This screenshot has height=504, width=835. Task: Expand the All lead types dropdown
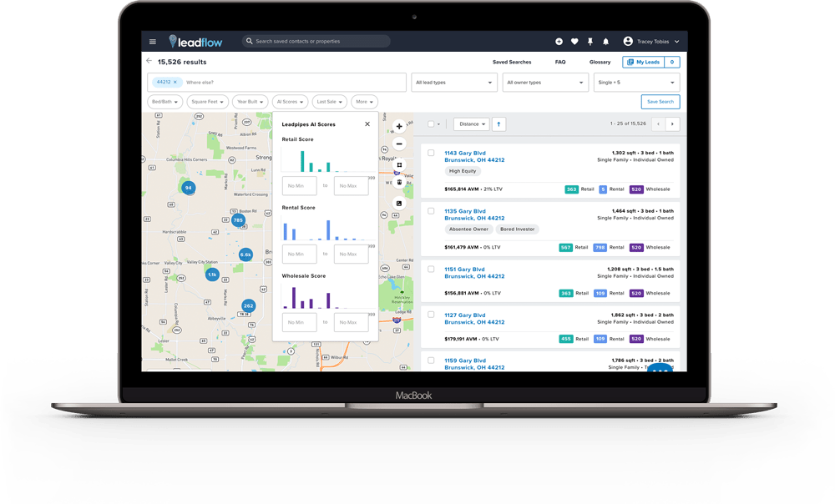[455, 83]
